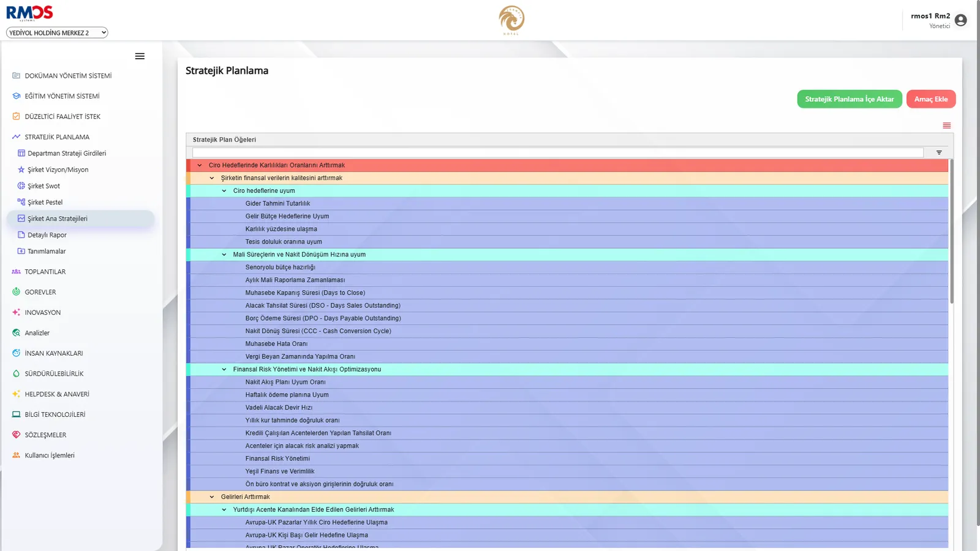Click the Sözleşmeler icon

click(x=17, y=435)
